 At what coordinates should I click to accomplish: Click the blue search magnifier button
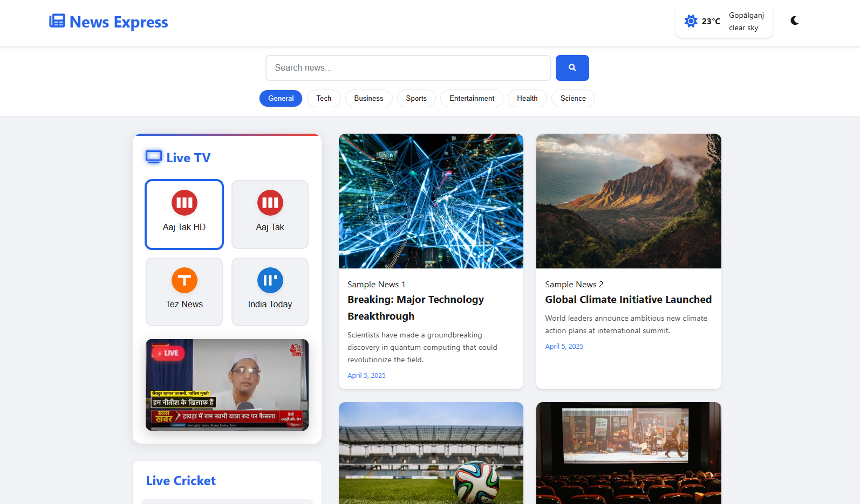[572, 68]
